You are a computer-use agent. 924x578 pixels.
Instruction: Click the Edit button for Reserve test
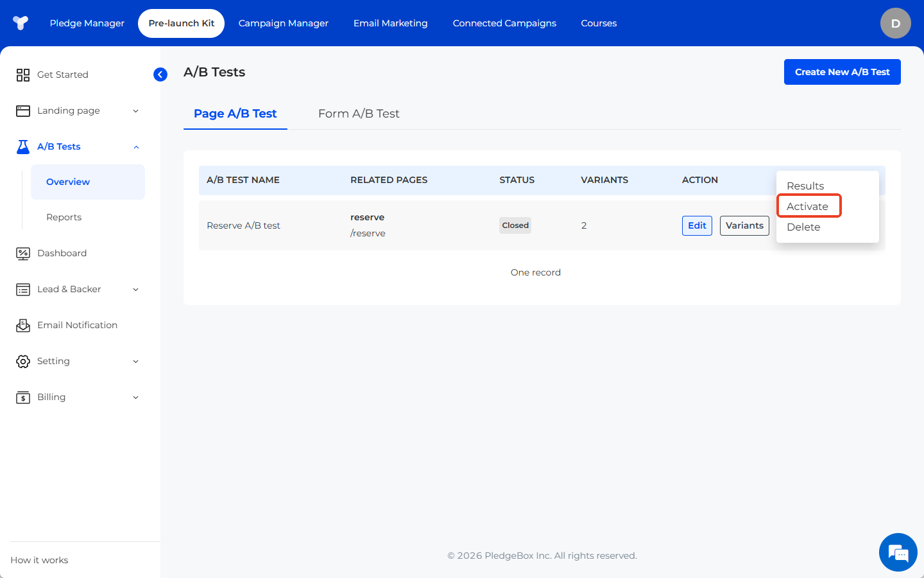pos(697,225)
